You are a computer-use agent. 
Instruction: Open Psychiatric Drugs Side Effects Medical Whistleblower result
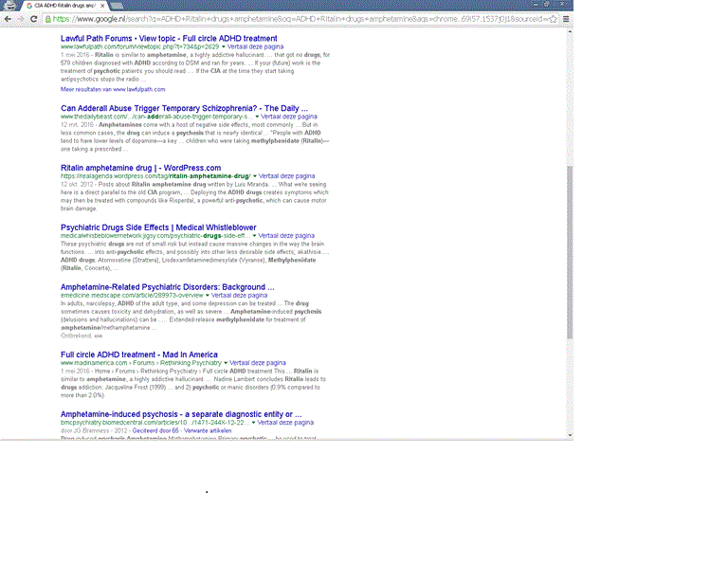point(158,227)
